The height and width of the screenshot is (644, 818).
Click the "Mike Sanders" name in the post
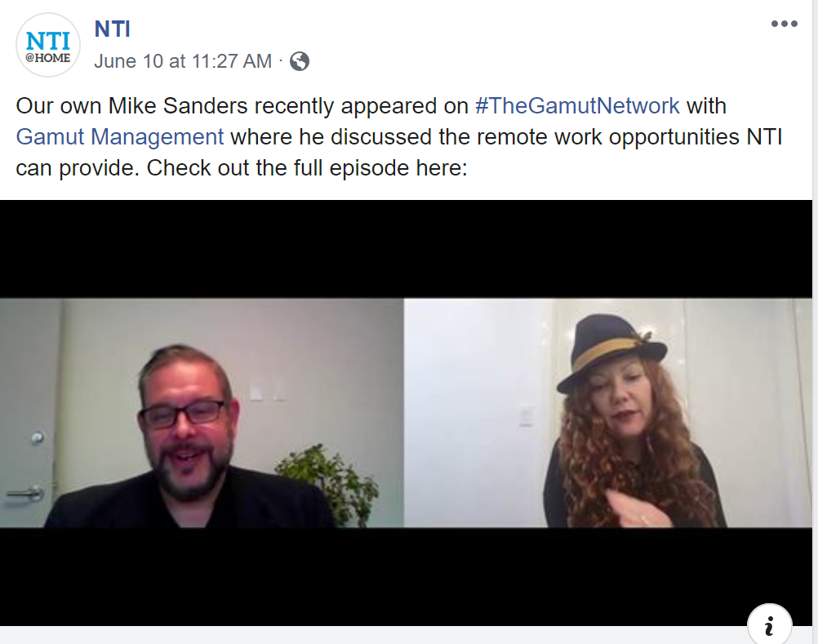177,106
